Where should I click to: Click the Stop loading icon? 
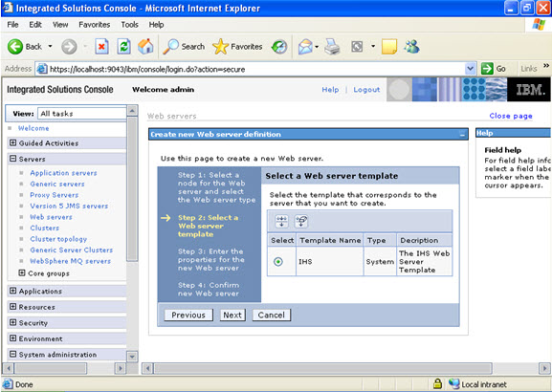click(x=101, y=47)
